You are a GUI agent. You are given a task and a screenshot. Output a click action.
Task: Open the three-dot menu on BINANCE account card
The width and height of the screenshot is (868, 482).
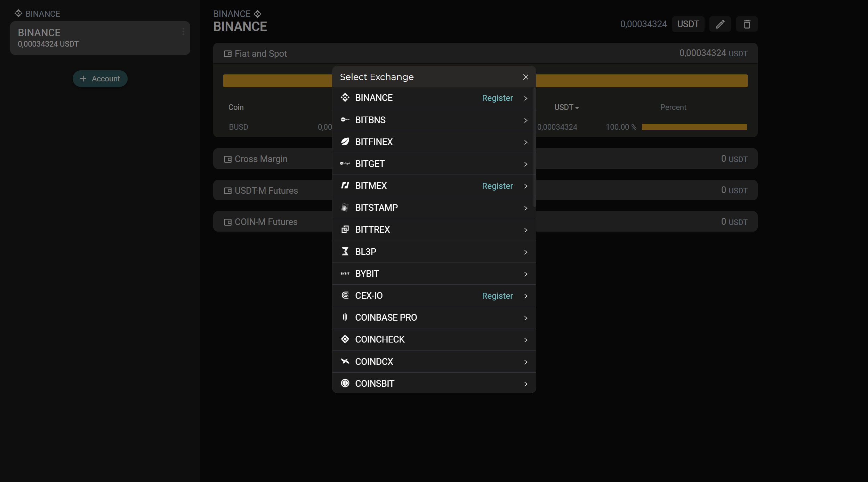tap(183, 32)
